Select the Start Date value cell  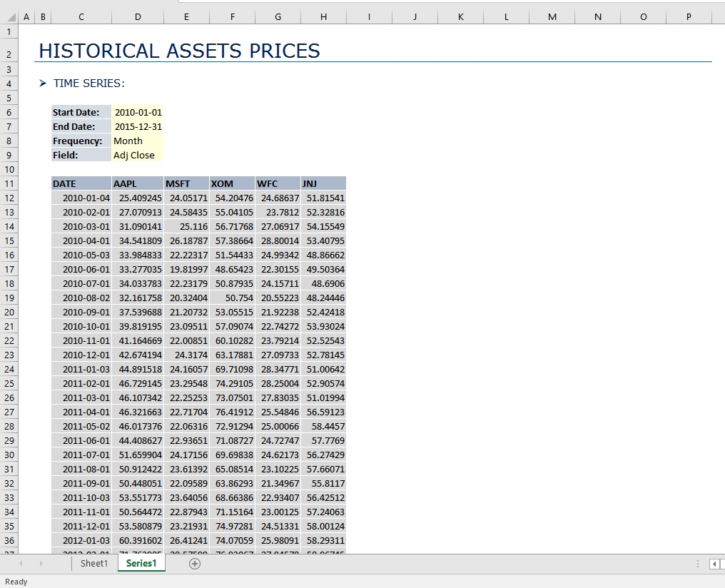point(138,112)
